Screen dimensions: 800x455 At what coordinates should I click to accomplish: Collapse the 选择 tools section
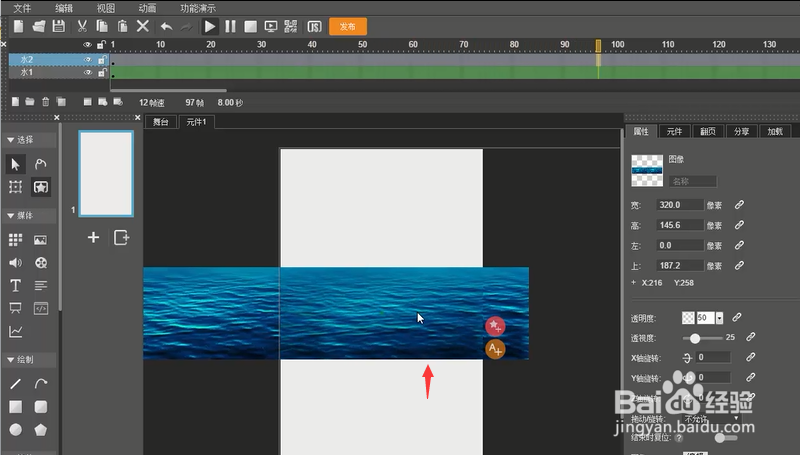point(10,140)
